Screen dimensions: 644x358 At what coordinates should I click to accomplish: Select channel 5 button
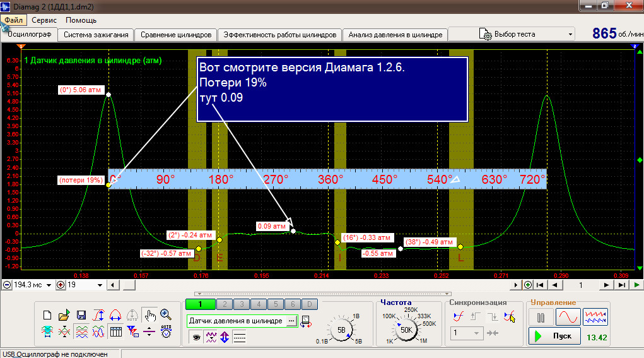point(276,304)
